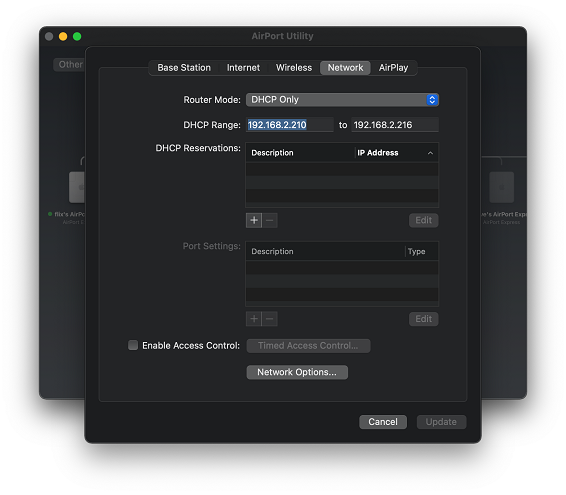Select the left AirPort base station icon
This screenshot has width=566, height=495.
click(77, 187)
